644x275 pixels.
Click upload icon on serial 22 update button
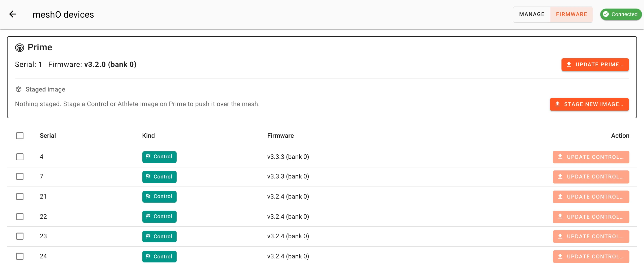560,216
